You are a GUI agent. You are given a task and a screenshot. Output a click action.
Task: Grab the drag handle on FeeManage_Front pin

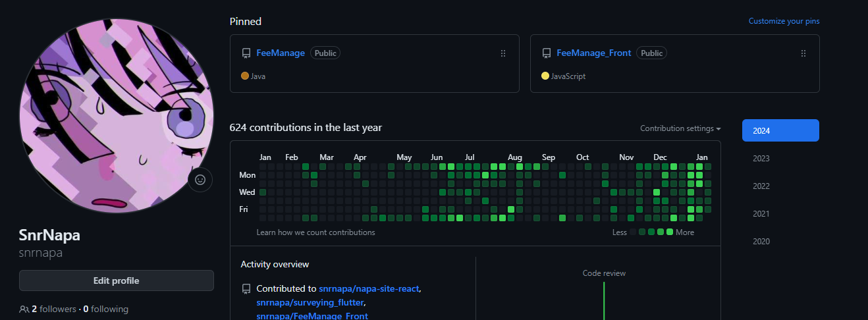(x=803, y=53)
